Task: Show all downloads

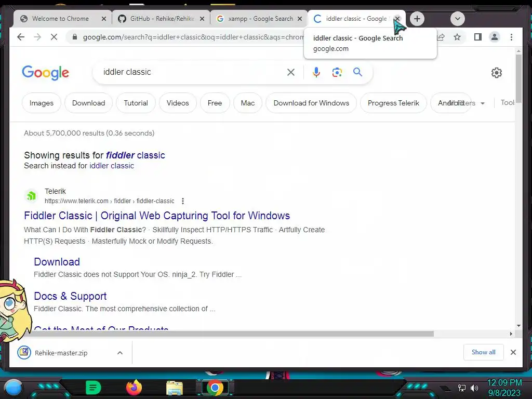Action: pyautogui.click(x=483, y=352)
